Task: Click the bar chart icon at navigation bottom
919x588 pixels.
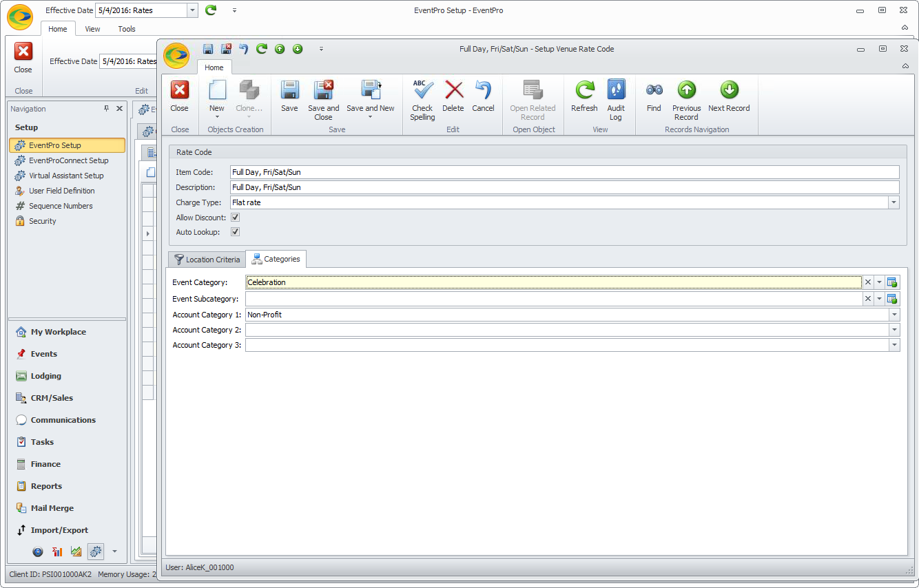Action: [x=57, y=552]
